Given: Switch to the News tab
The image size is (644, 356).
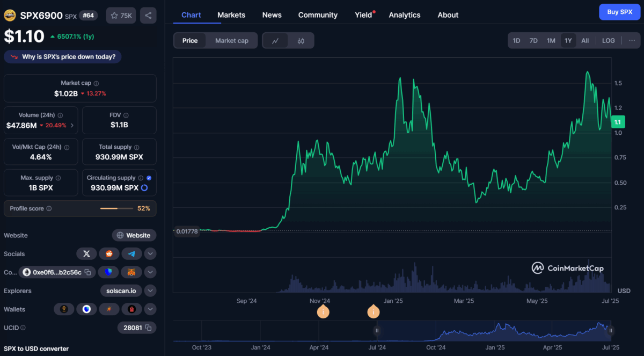Looking at the screenshot, I should pyautogui.click(x=272, y=15).
